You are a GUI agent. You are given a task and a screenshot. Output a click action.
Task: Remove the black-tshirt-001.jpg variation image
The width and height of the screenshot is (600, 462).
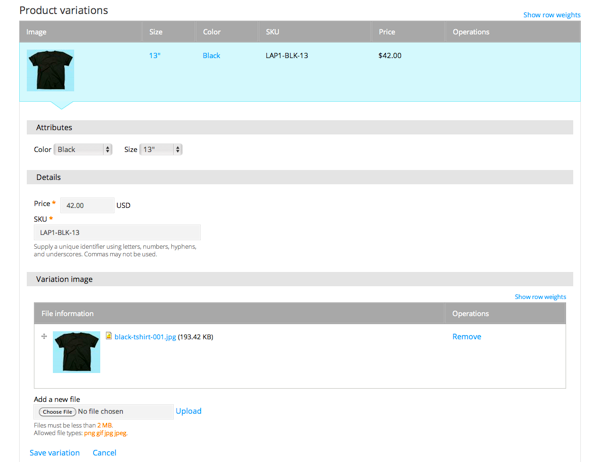point(466,336)
